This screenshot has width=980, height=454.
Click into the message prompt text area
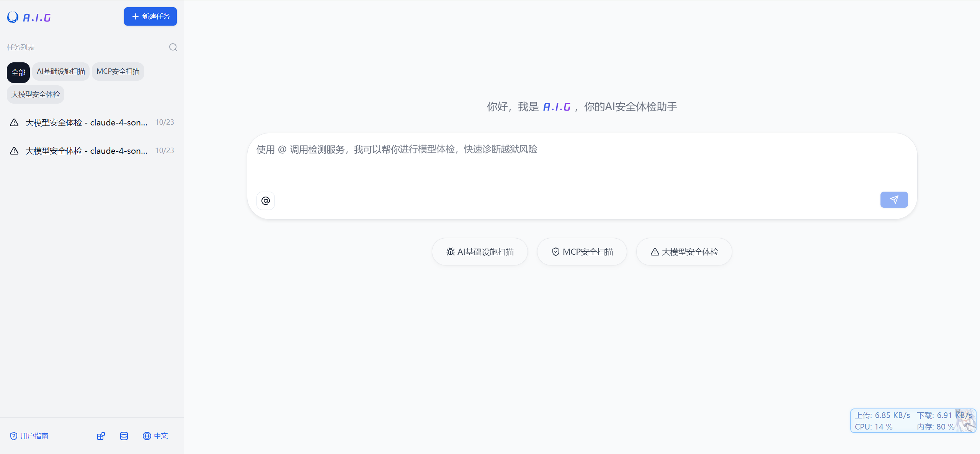pyautogui.click(x=574, y=164)
